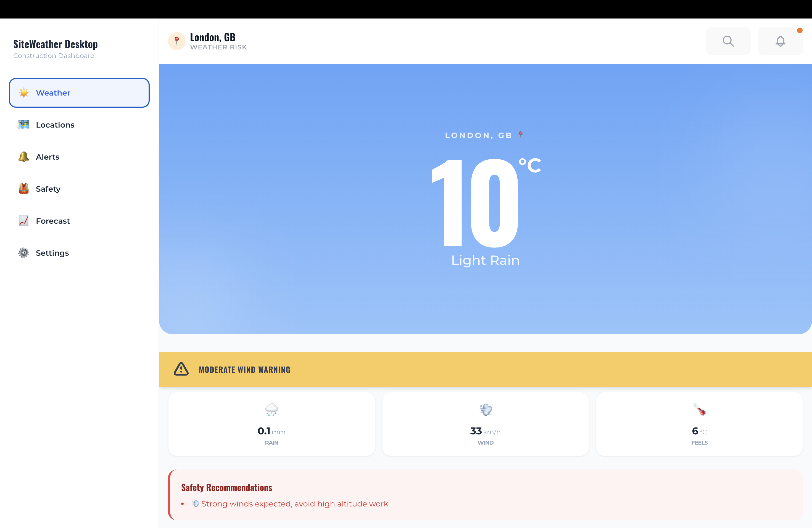Open the Alerts bell icon in sidebar
The height and width of the screenshot is (528, 812).
point(23,157)
